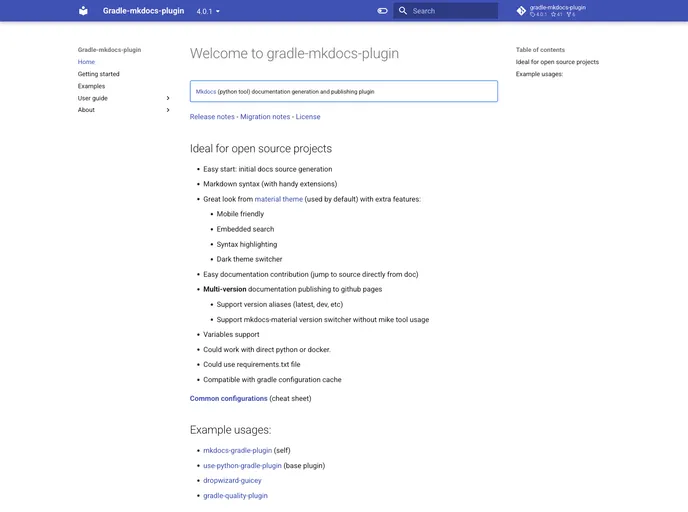Click Could use requirements.txt file item

[252, 365]
